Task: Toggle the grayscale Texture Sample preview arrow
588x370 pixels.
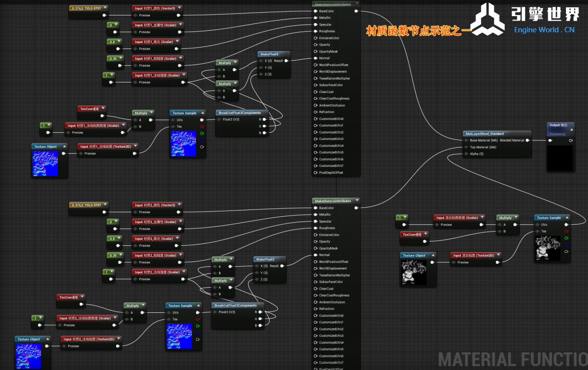Action: [567, 218]
